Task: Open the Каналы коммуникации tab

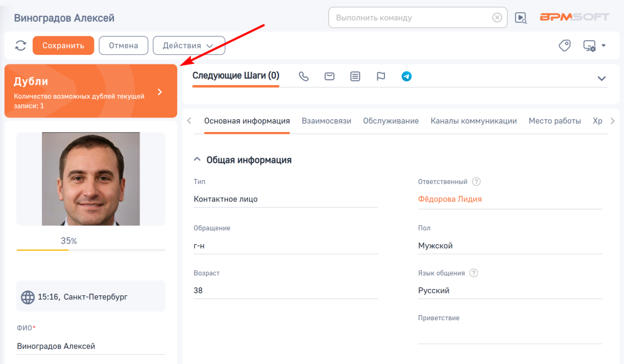Action: pos(473,121)
